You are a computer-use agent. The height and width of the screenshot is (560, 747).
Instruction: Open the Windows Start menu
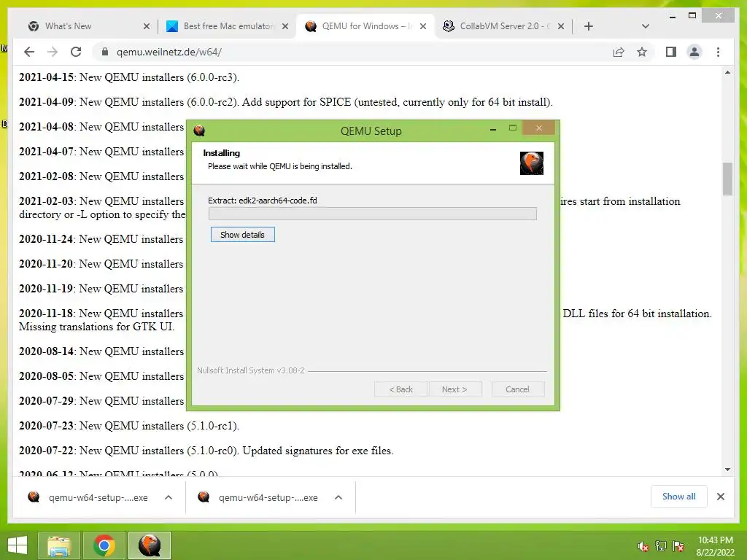(18, 545)
